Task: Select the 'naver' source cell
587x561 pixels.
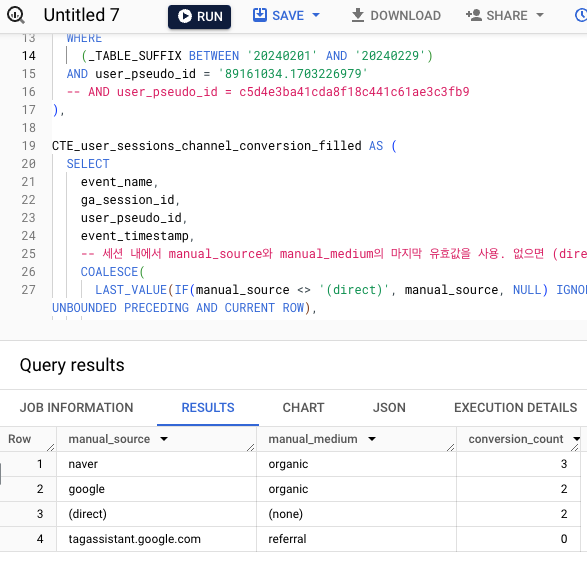Action: tap(156, 464)
